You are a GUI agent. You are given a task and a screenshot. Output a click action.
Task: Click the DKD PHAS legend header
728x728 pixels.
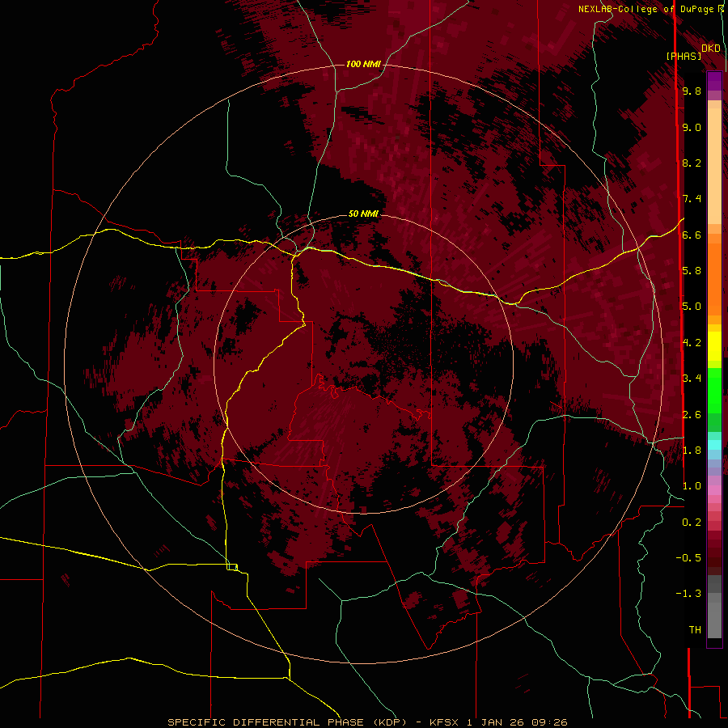point(692,52)
